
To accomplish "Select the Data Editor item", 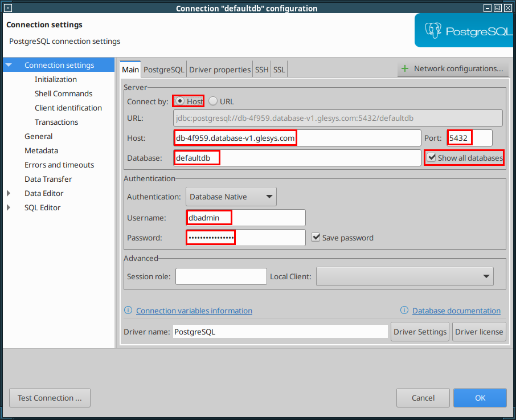I will pyautogui.click(x=44, y=193).
